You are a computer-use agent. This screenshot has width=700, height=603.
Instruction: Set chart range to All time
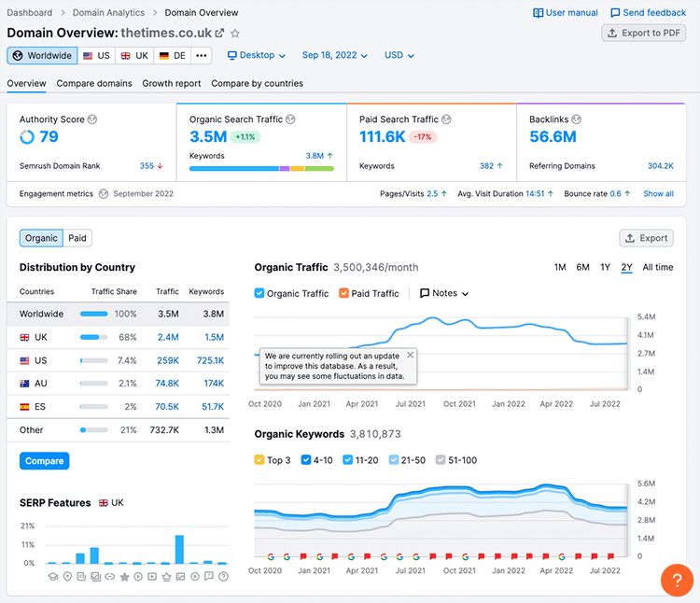coord(658,267)
